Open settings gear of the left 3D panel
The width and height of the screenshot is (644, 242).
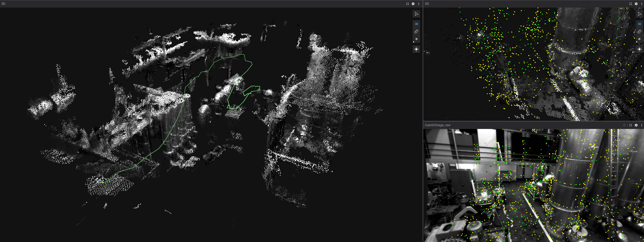pos(413,4)
